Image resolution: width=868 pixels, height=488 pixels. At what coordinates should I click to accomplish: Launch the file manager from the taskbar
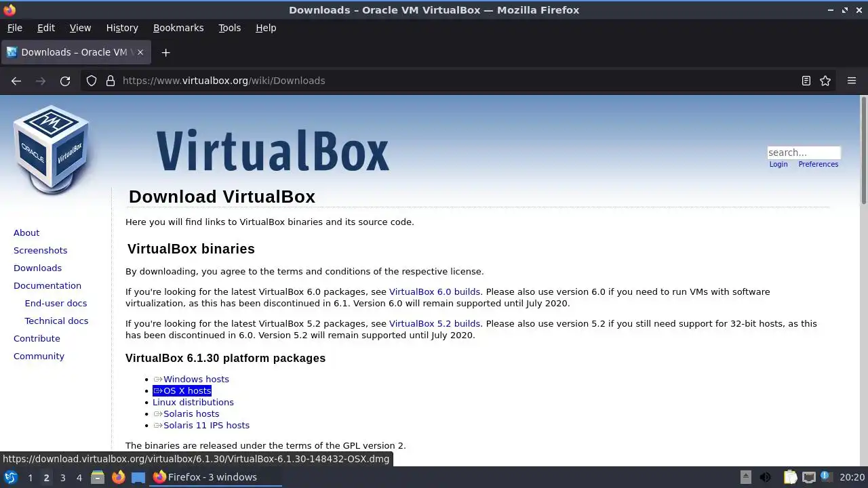[98, 477]
